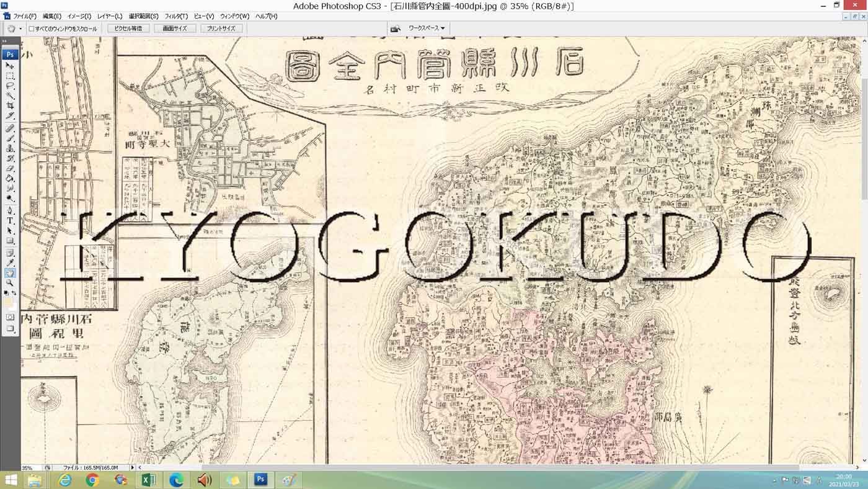Click the 画面サイズ button
This screenshot has width=868, height=489.
(x=175, y=29)
